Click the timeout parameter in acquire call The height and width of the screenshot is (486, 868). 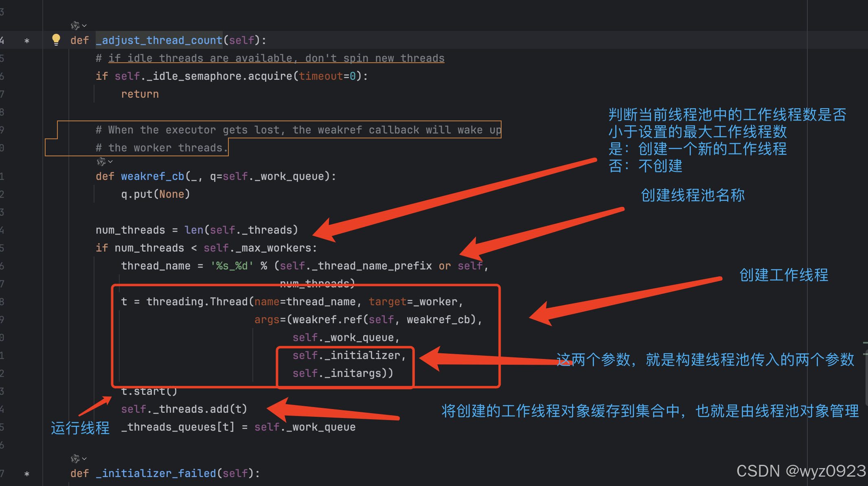click(x=321, y=76)
